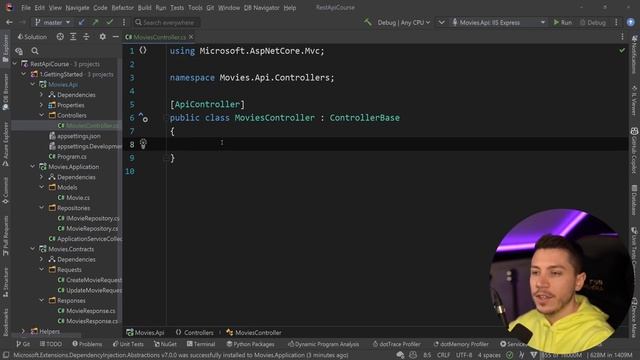640x360 pixels.
Task: Click the Commit tool window button
Action: (5, 191)
